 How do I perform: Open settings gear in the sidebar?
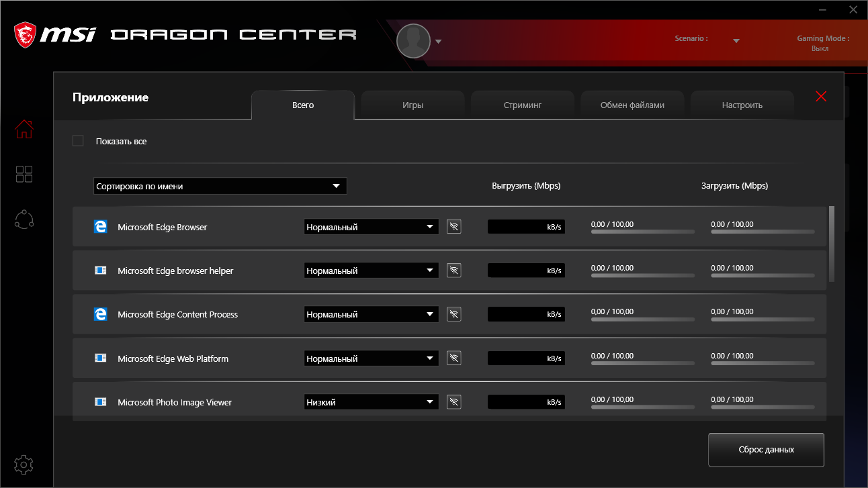pyautogui.click(x=24, y=465)
